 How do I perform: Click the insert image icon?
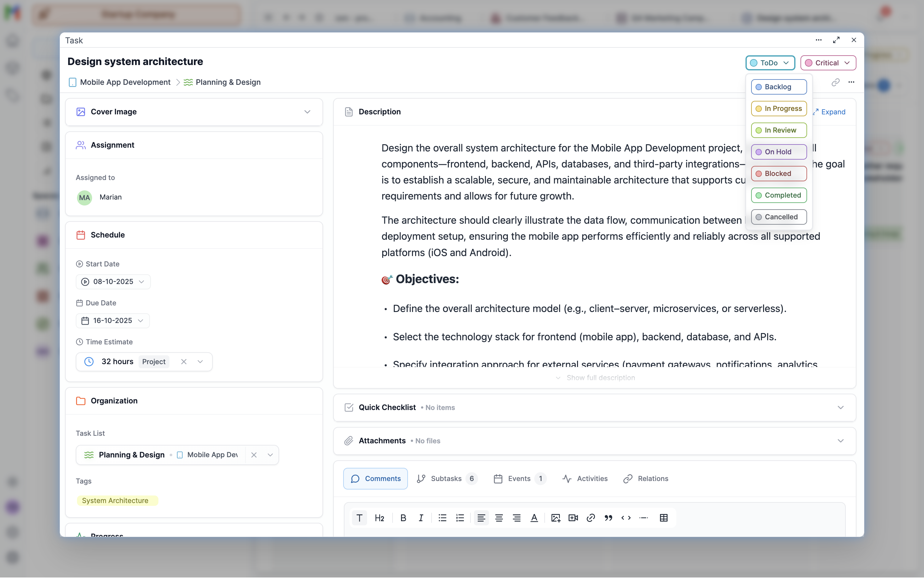pos(555,518)
